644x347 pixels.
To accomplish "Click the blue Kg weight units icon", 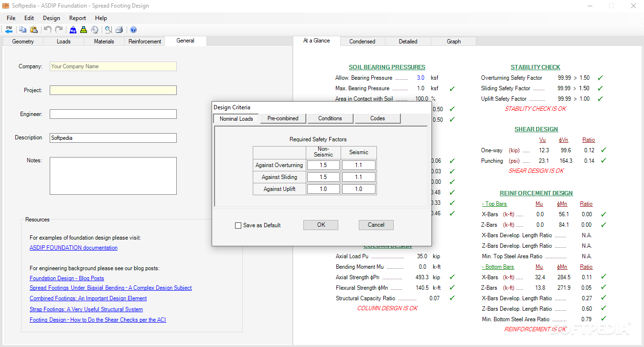I will [73, 30].
